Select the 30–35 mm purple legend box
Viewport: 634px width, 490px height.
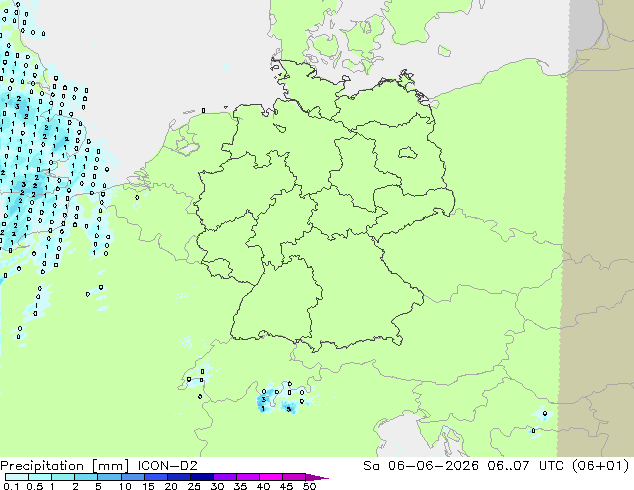tap(224, 477)
